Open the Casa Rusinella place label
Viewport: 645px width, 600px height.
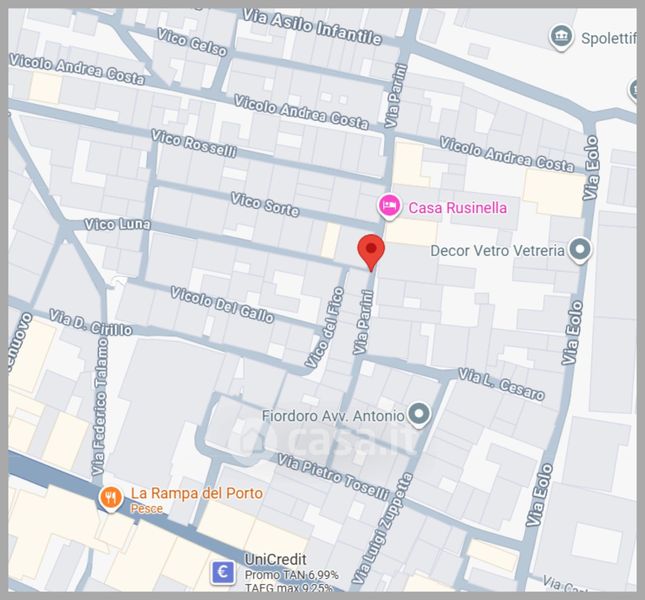455,206
